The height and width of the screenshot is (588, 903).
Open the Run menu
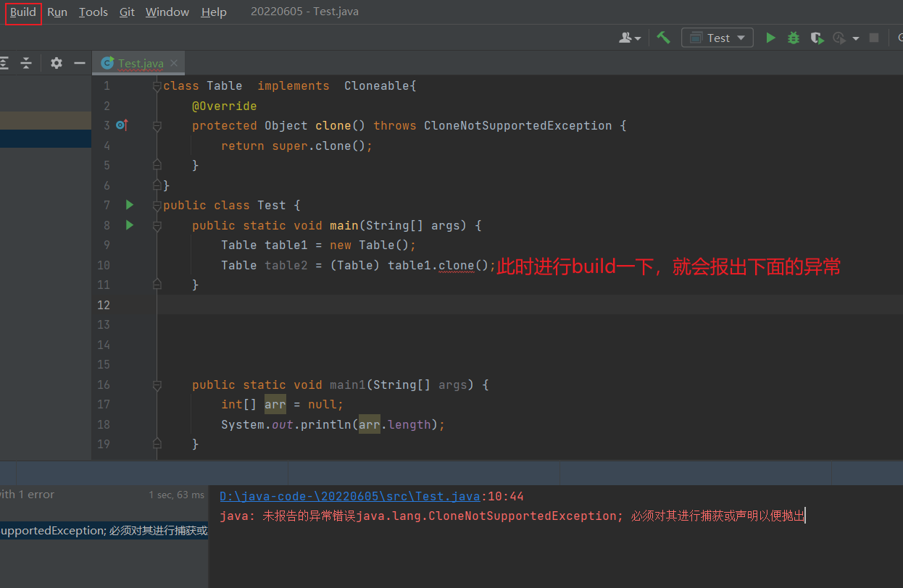click(x=57, y=12)
